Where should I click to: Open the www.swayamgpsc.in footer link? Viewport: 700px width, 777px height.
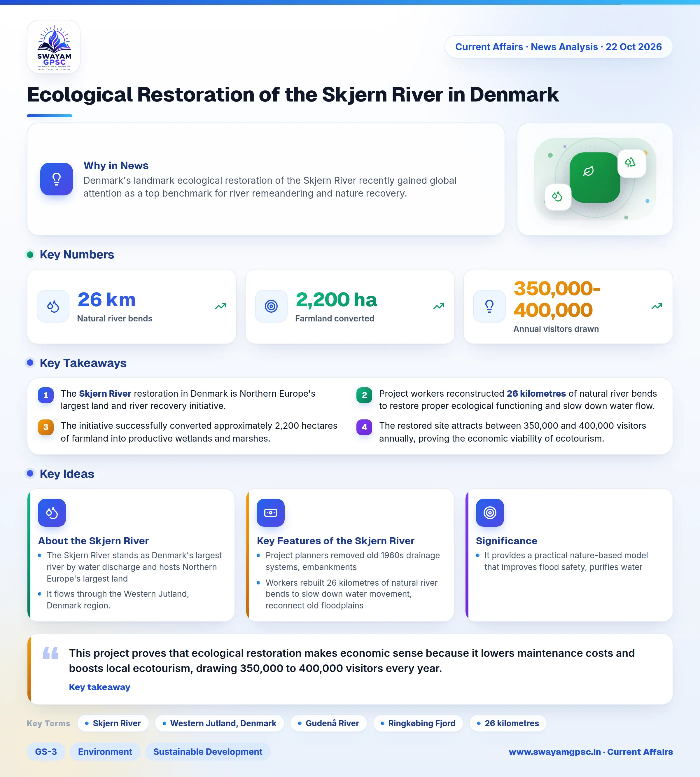pyautogui.click(x=591, y=752)
